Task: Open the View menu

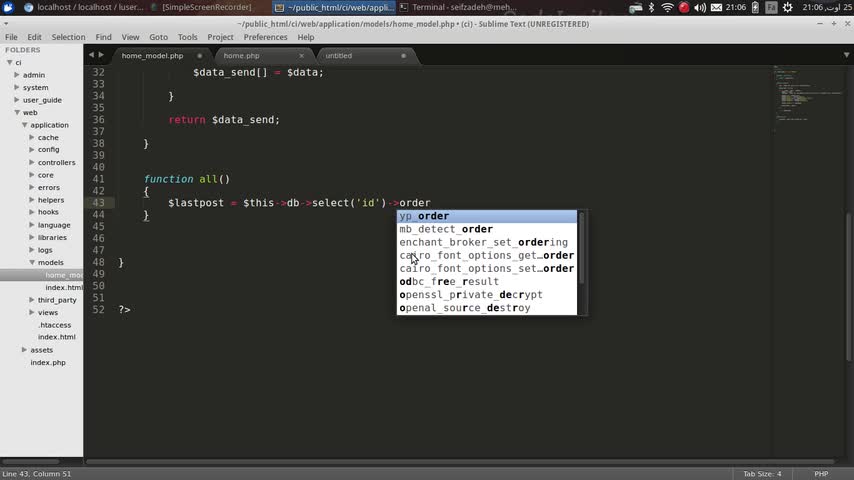Action: pyautogui.click(x=130, y=37)
